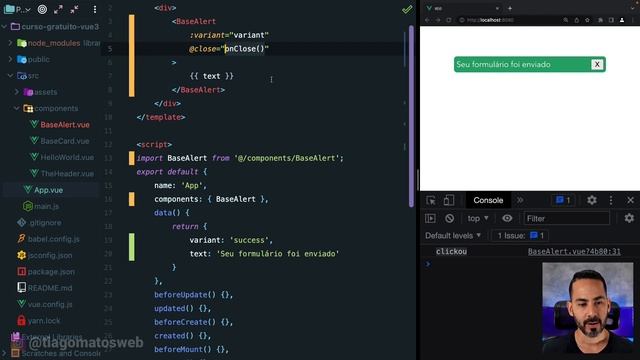
Task: Select App.vue in the project tree
Action: (43, 190)
